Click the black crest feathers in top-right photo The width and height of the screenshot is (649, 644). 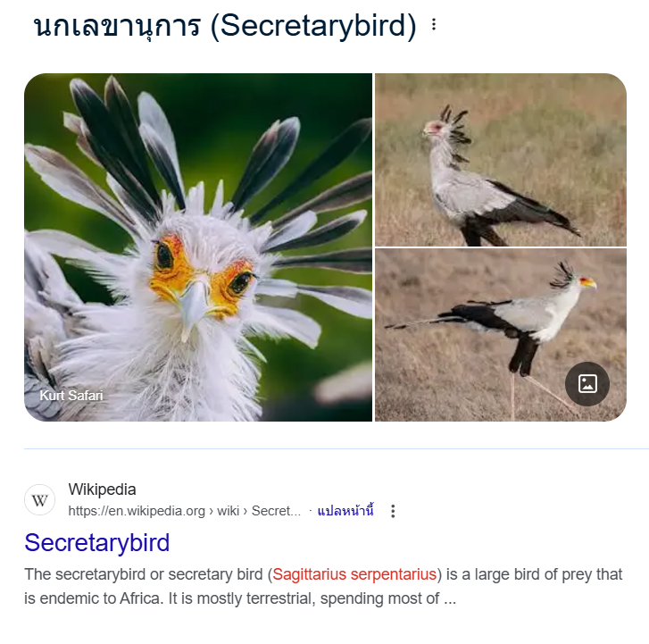click(x=455, y=135)
